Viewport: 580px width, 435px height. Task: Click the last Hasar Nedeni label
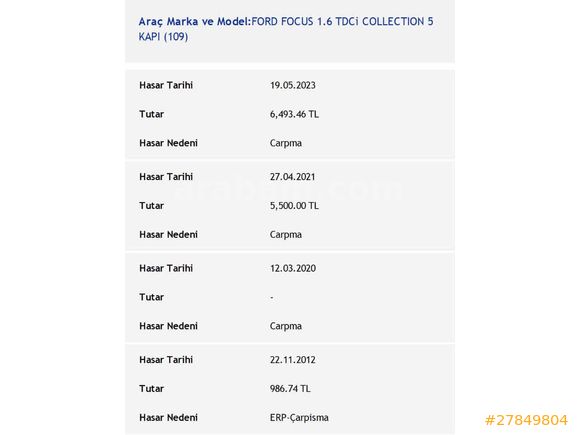point(168,418)
